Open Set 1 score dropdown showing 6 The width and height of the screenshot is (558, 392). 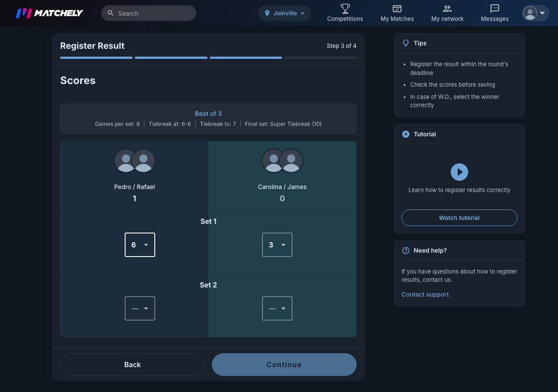(140, 245)
